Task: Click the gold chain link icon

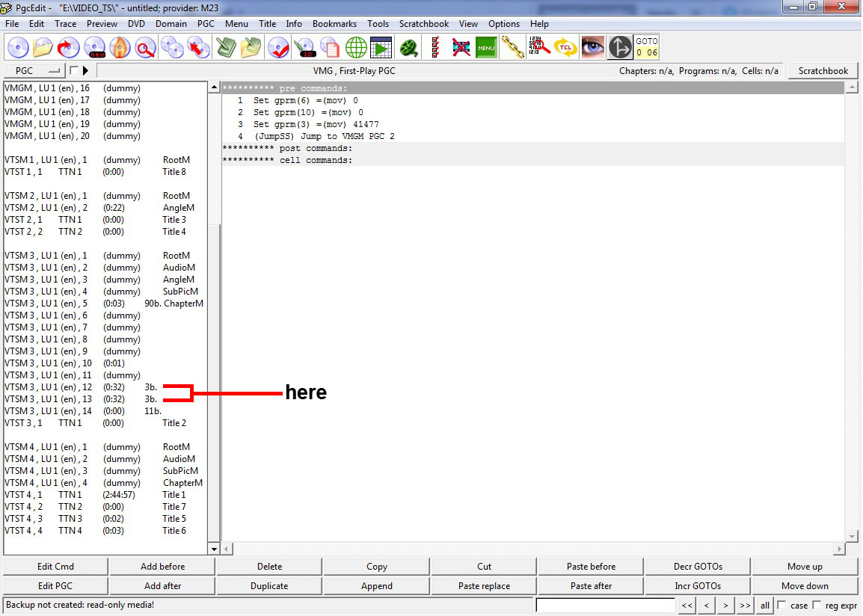Action: 512,48
